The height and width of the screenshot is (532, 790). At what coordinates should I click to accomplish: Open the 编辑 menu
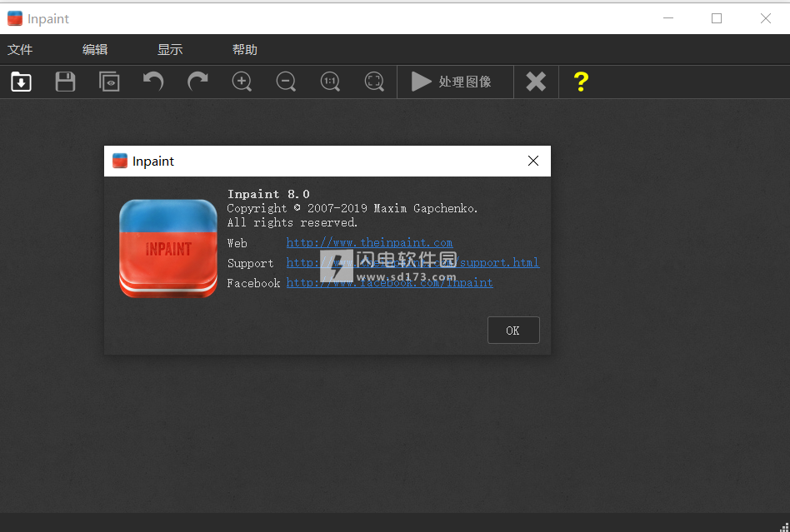(x=95, y=49)
